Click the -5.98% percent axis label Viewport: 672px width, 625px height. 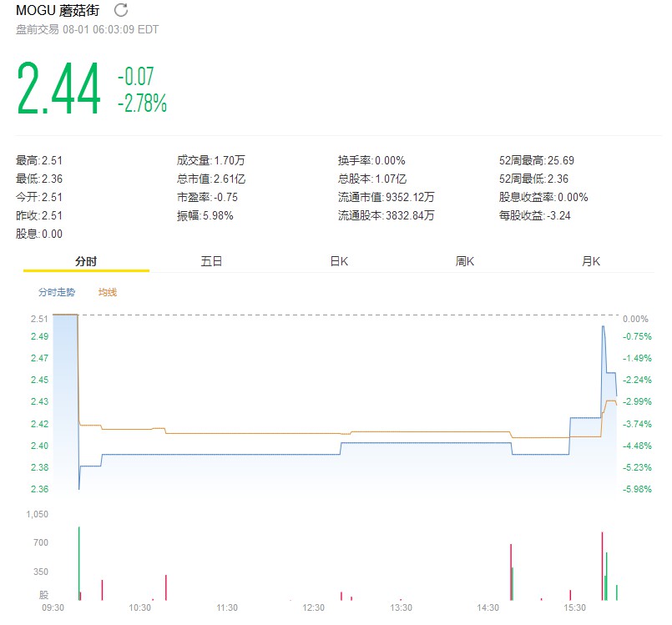tap(637, 489)
